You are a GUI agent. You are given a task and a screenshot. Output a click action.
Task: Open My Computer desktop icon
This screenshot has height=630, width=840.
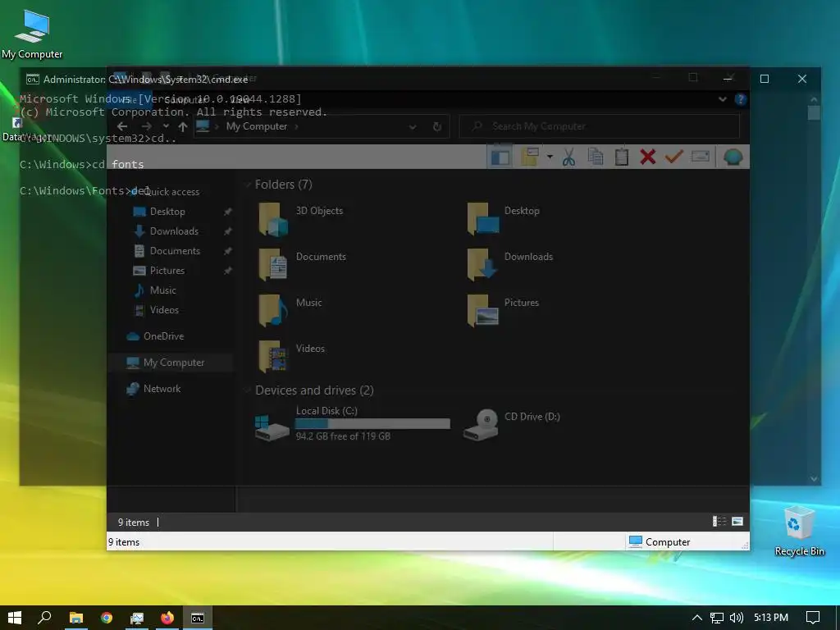(32, 34)
